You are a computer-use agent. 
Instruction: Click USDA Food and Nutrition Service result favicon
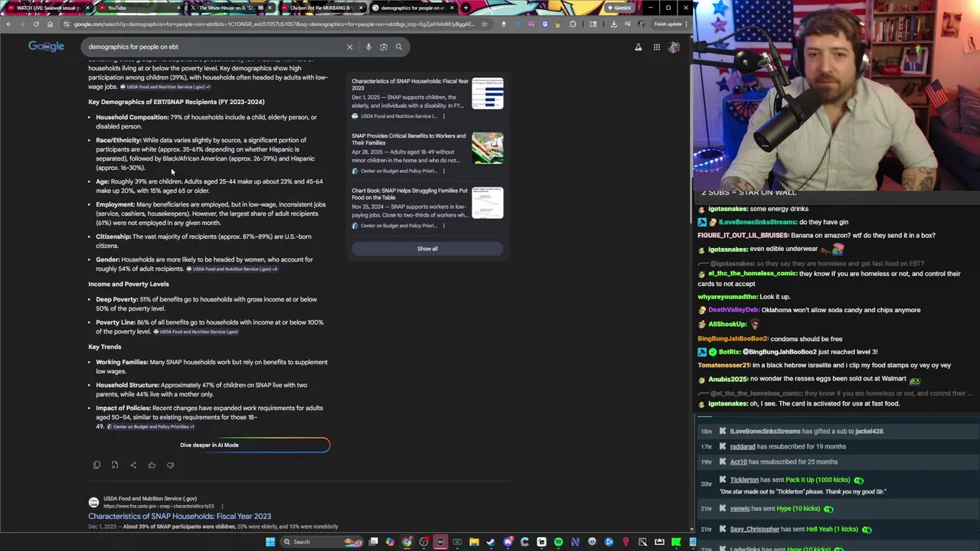coord(93,502)
